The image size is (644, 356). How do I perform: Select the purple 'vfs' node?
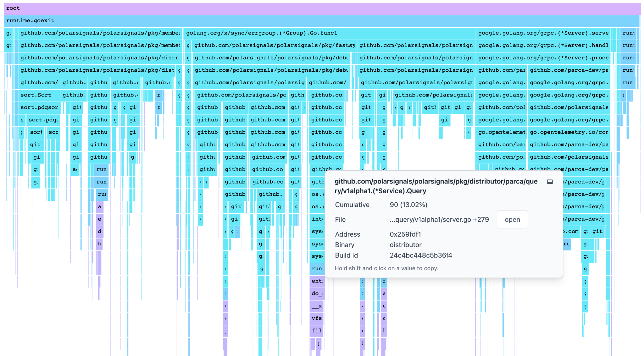(x=317, y=318)
